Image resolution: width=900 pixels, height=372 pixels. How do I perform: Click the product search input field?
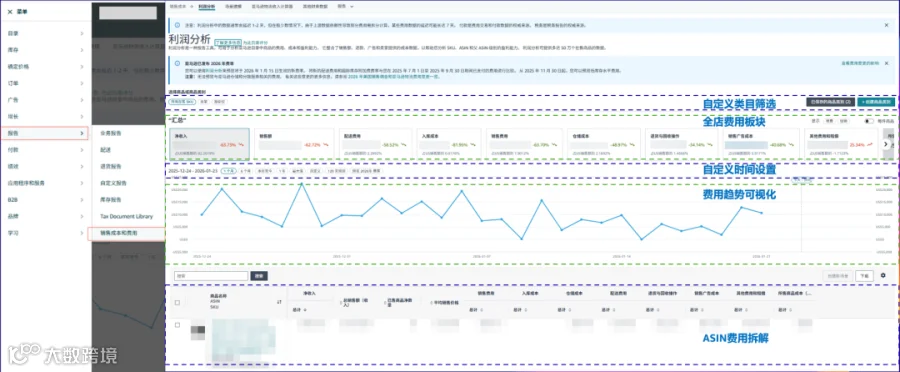[211, 276]
